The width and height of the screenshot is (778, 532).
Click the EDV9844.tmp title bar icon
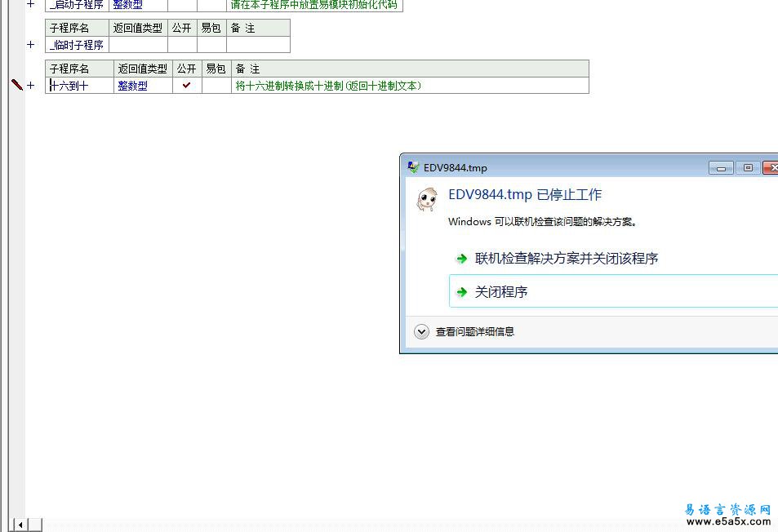point(413,167)
